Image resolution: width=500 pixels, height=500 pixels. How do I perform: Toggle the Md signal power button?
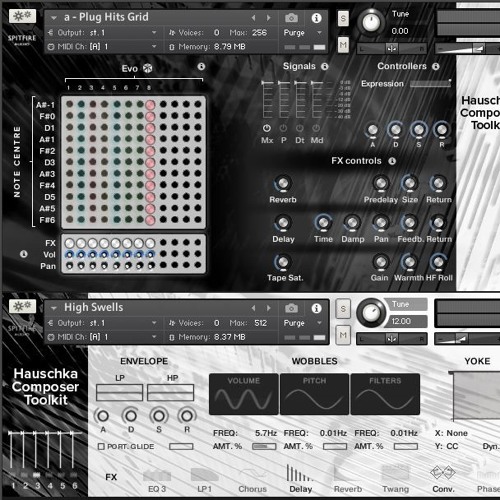click(x=316, y=128)
